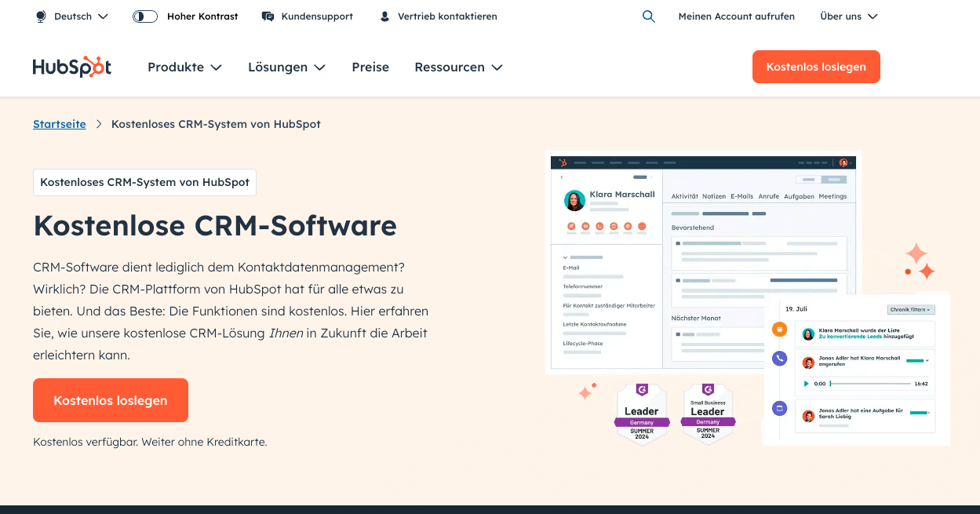
Task: Click the back chevron above Klara Marschall
Action: 562,177
